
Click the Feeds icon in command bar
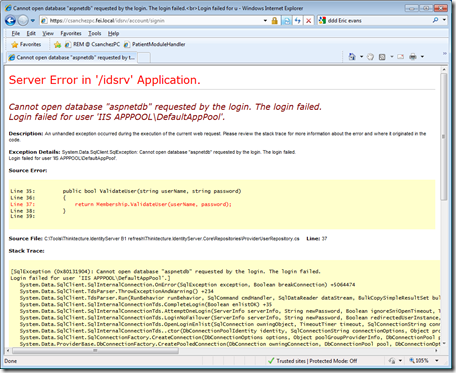pyautogui.click(x=382, y=57)
